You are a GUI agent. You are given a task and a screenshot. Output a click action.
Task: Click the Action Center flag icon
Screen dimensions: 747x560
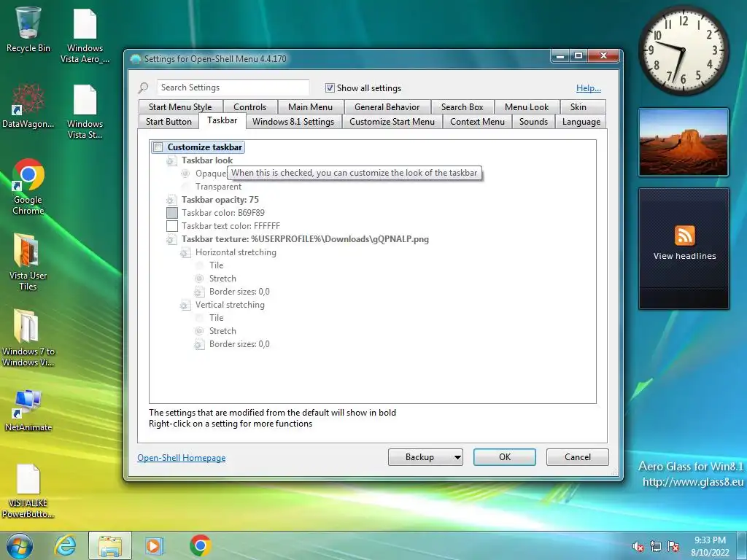pos(673,547)
